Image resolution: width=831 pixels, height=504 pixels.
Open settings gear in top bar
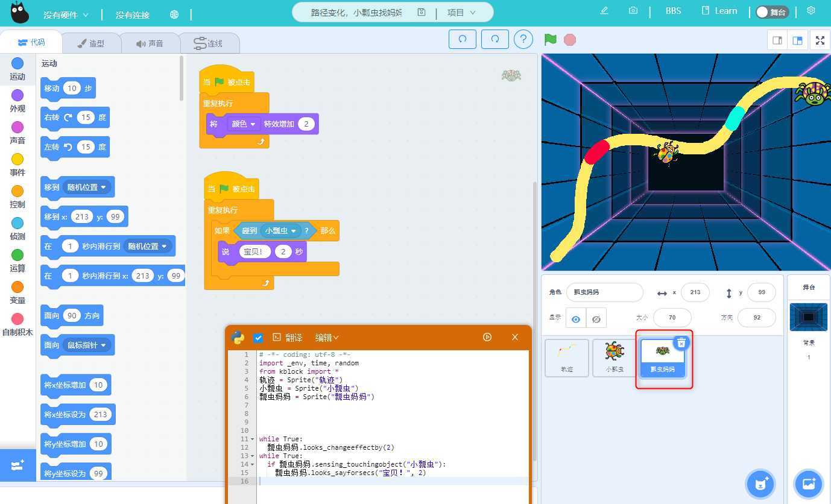click(811, 11)
